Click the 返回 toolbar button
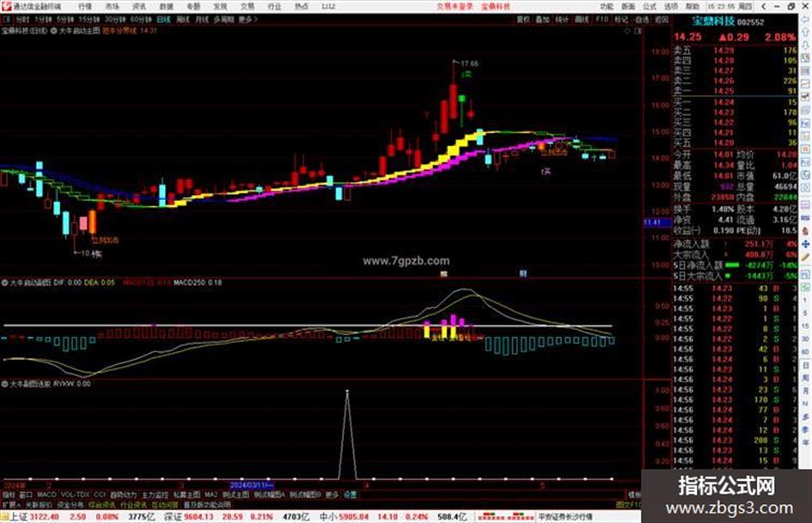 coord(662,19)
